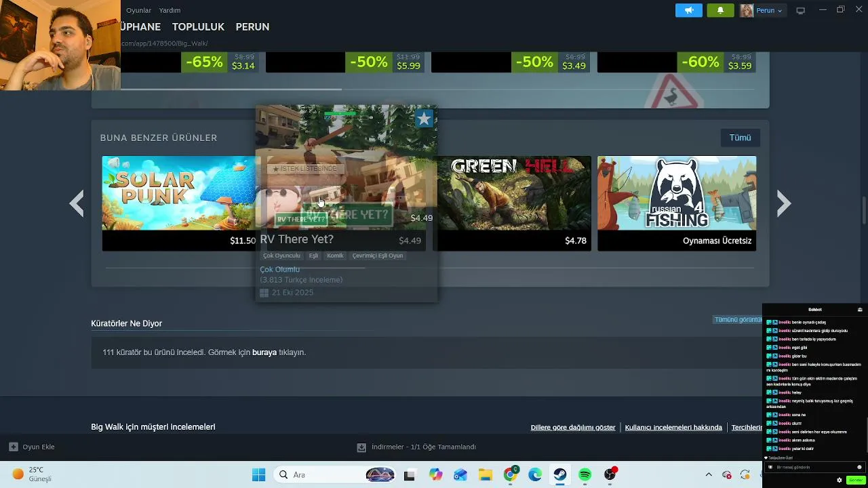This screenshot has height=488, width=868.
Task: Open Steam notifications bell
Action: coord(720,10)
